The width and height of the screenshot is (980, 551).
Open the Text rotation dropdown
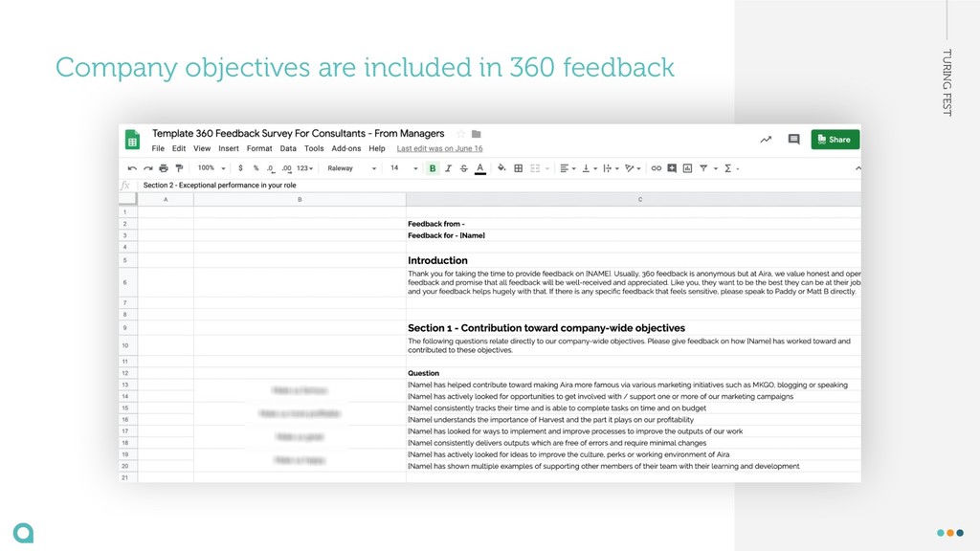[x=633, y=168]
